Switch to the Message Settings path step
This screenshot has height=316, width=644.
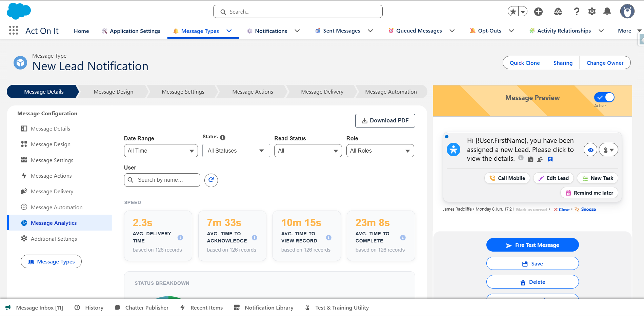(x=183, y=92)
